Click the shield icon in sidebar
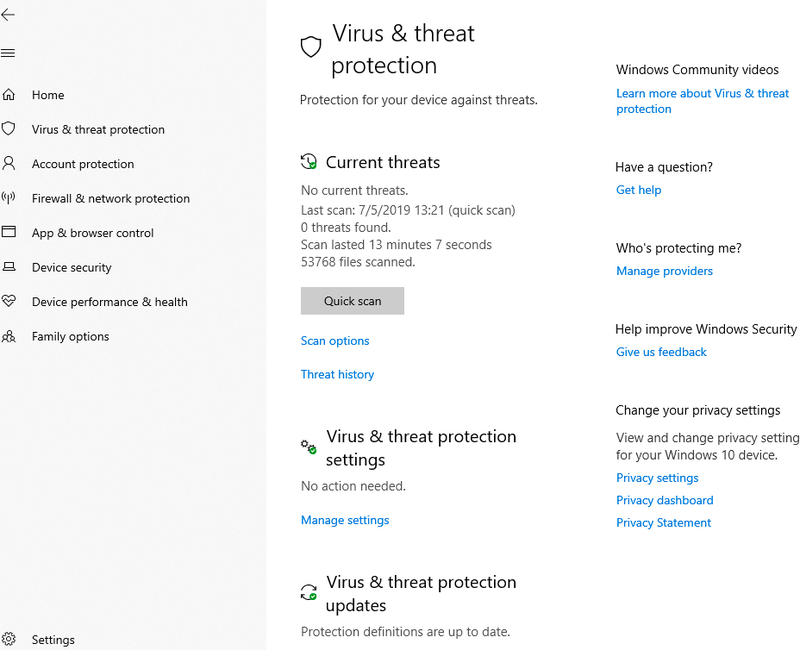Viewport: 800px width, 650px height. click(x=9, y=129)
